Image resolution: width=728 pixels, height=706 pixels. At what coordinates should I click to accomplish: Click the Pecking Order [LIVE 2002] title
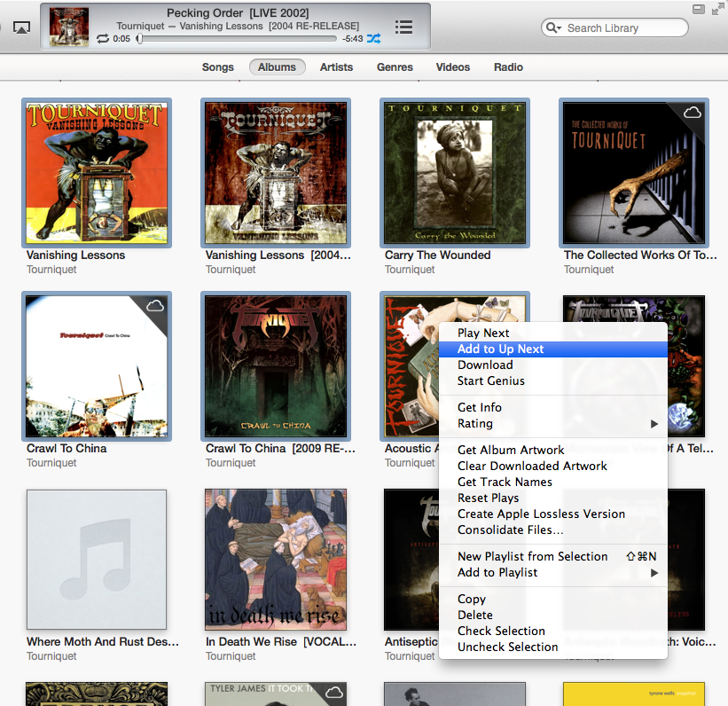(238, 13)
